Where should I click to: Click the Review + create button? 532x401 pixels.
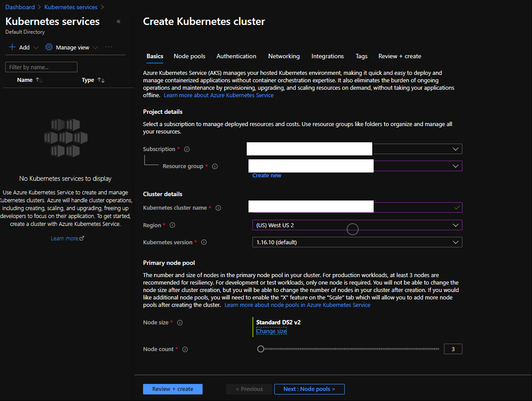[173, 389]
